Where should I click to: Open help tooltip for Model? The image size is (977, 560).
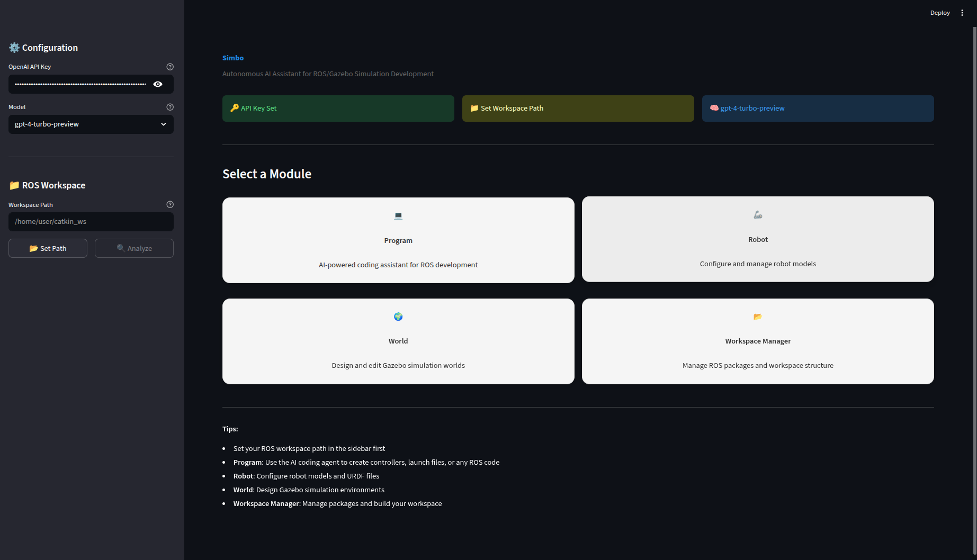click(x=170, y=107)
